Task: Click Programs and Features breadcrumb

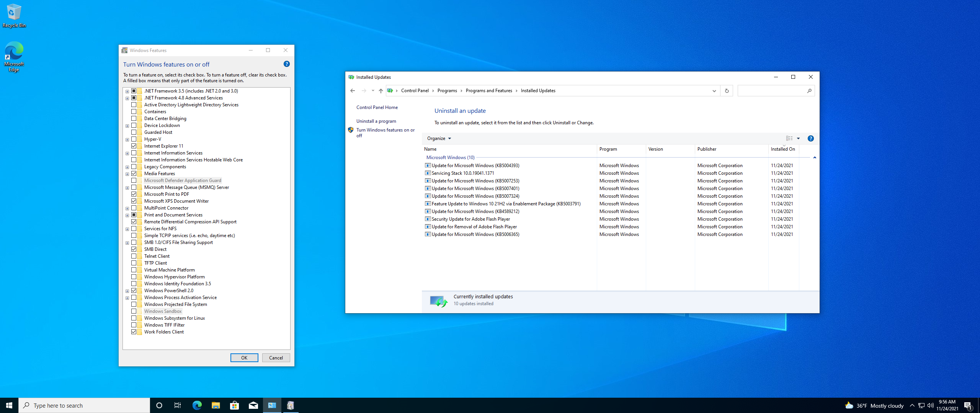Action: pyautogui.click(x=489, y=91)
